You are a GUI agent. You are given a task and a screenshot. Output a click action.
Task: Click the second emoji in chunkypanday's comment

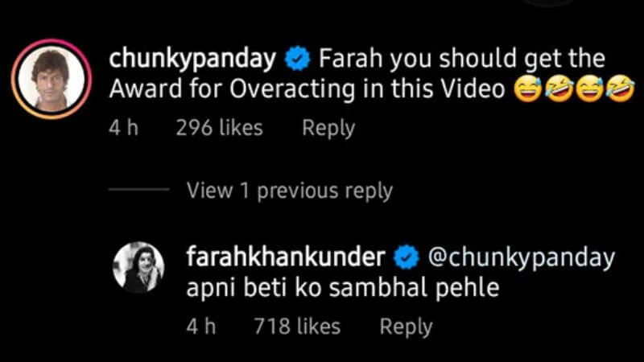pos(558,90)
